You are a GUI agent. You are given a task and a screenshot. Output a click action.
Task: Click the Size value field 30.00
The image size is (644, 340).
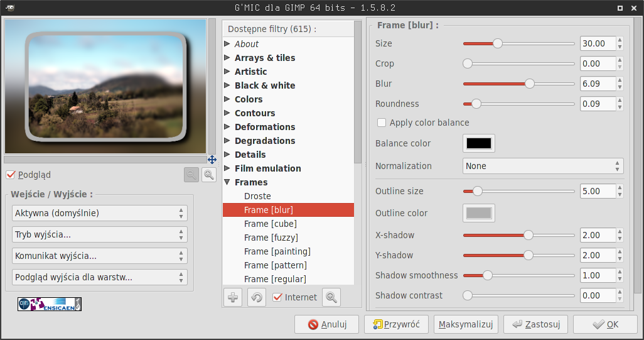(x=598, y=43)
